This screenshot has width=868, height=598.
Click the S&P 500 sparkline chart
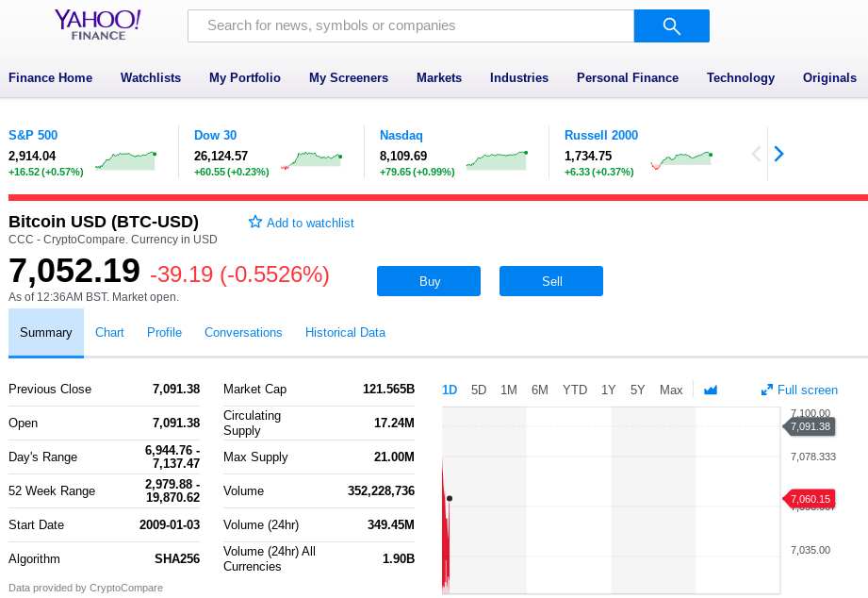(x=125, y=160)
